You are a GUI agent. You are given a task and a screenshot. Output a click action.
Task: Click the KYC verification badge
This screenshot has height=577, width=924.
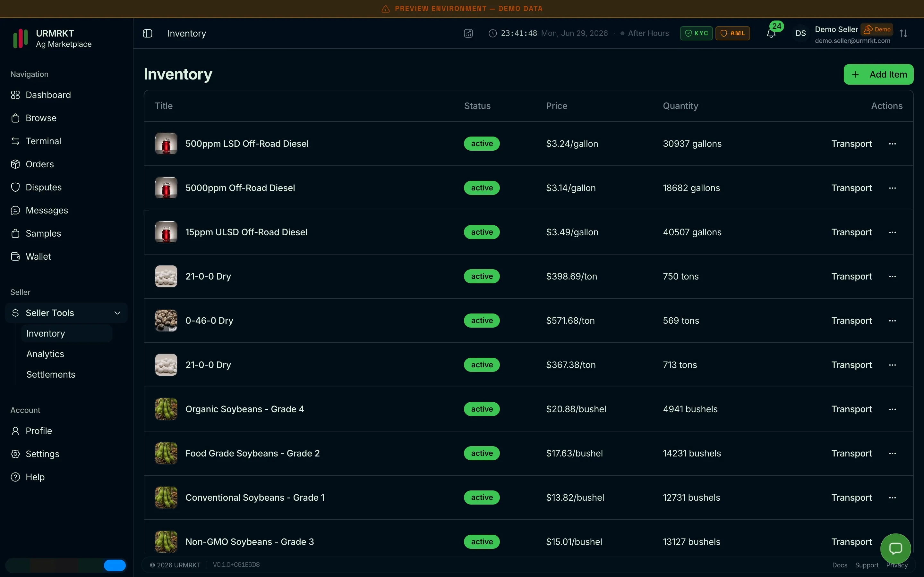[x=696, y=33]
